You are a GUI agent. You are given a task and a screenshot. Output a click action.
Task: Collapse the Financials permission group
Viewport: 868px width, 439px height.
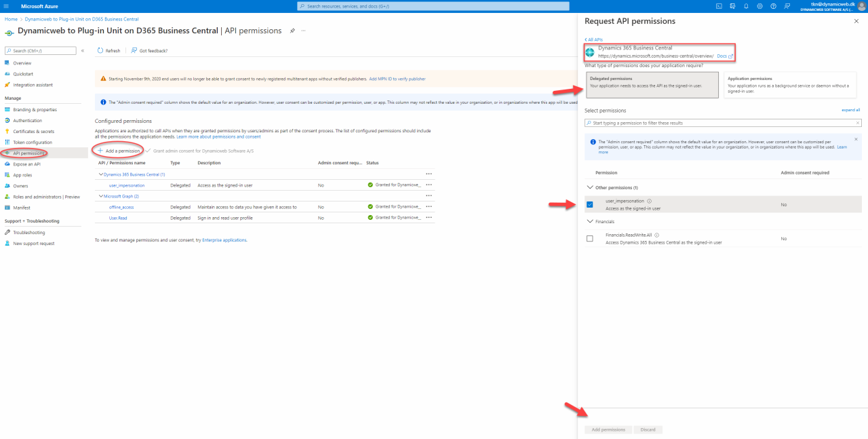pyautogui.click(x=589, y=221)
